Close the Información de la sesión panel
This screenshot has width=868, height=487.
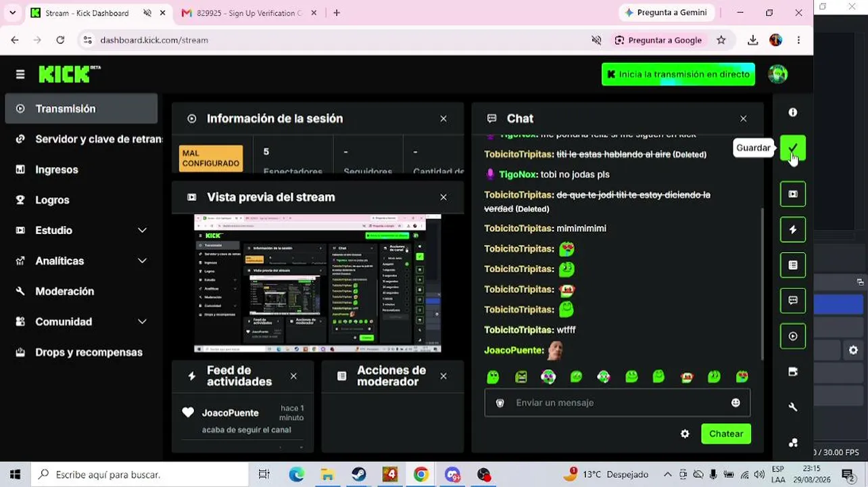443,118
